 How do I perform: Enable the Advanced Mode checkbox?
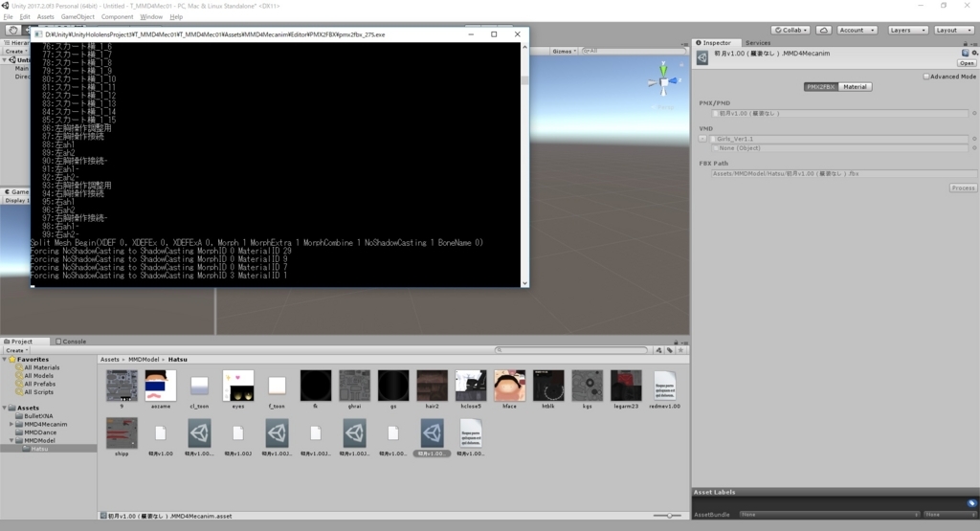tap(926, 77)
